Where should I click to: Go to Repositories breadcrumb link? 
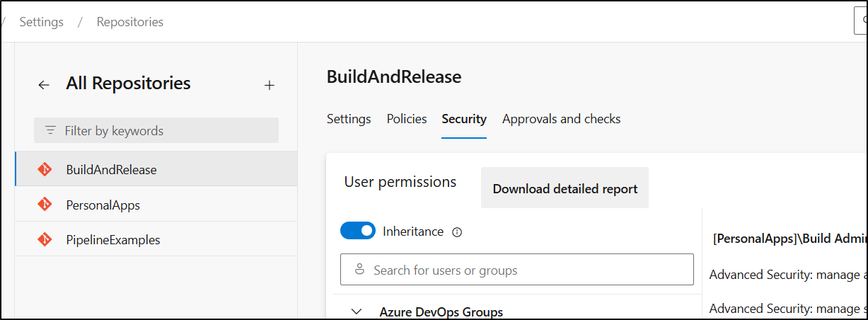pyautogui.click(x=130, y=22)
